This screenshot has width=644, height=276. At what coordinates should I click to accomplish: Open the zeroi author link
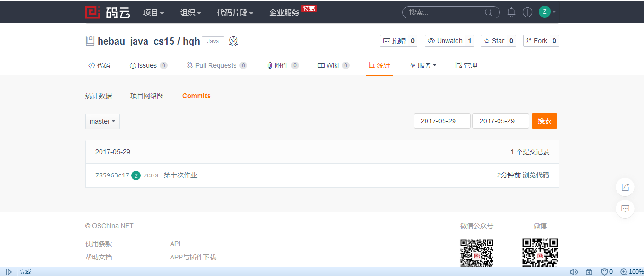[151, 175]
